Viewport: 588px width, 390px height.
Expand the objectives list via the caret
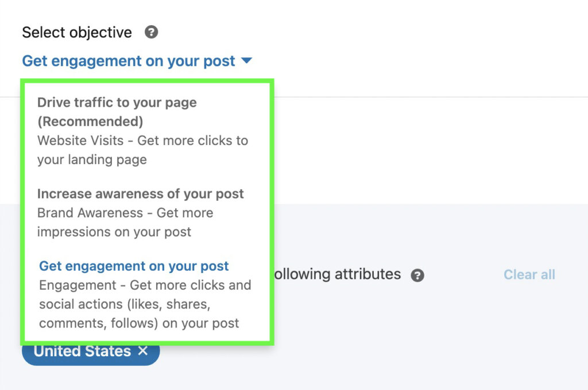click(247, 61)
